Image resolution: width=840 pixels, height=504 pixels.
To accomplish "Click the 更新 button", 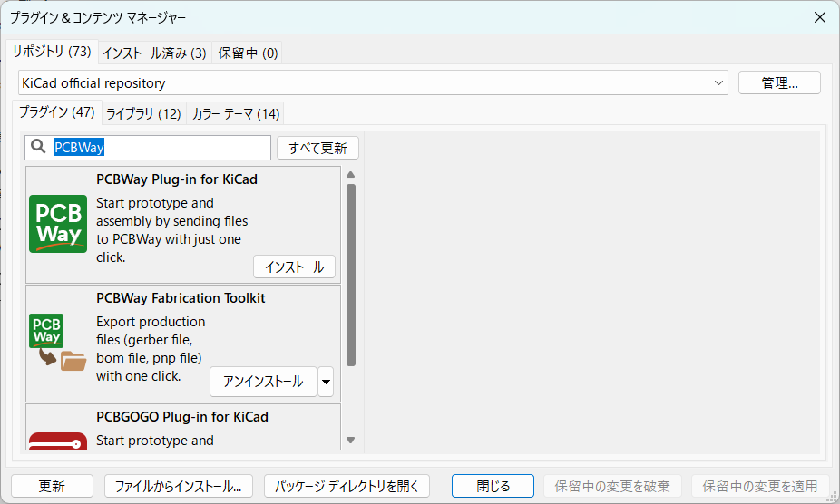I will [52, 486].
